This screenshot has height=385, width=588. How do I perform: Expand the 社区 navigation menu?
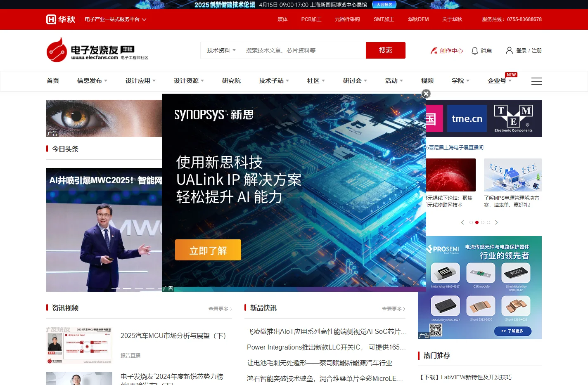pyautogui.click(x=316, y=81)
